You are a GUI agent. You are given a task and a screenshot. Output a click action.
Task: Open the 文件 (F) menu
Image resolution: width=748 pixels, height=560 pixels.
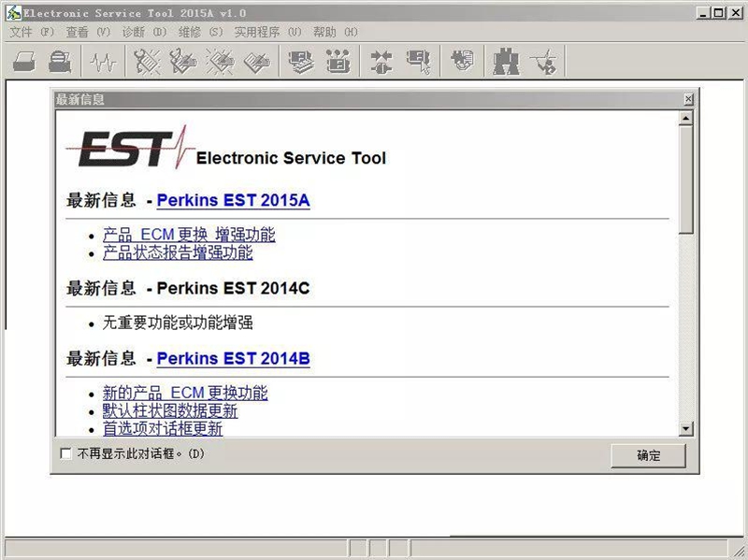(32, 32)
